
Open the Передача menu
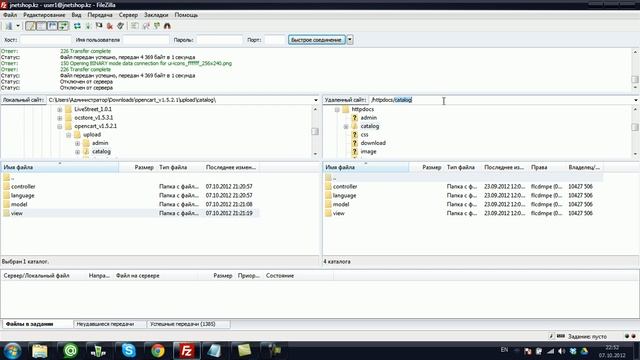coord(100,15)
